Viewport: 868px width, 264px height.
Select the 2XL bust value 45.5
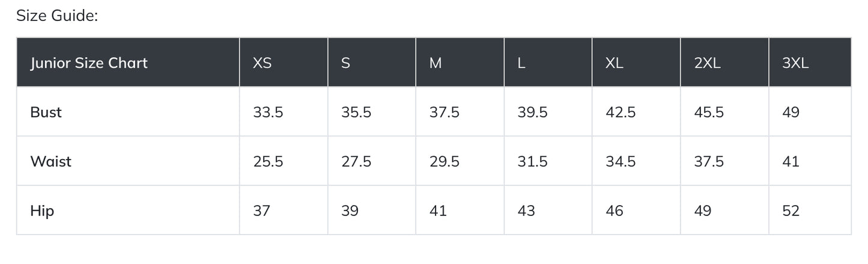coord(709,112)
